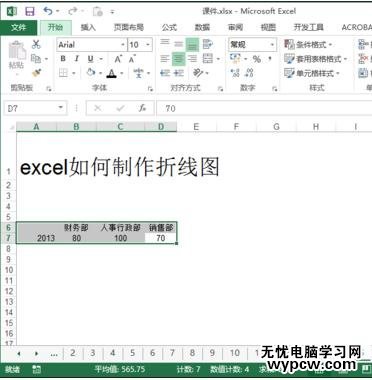This screenshot has height=380, width=372.
Task: Apply the comma style
Action: click(x=269, y=59)
